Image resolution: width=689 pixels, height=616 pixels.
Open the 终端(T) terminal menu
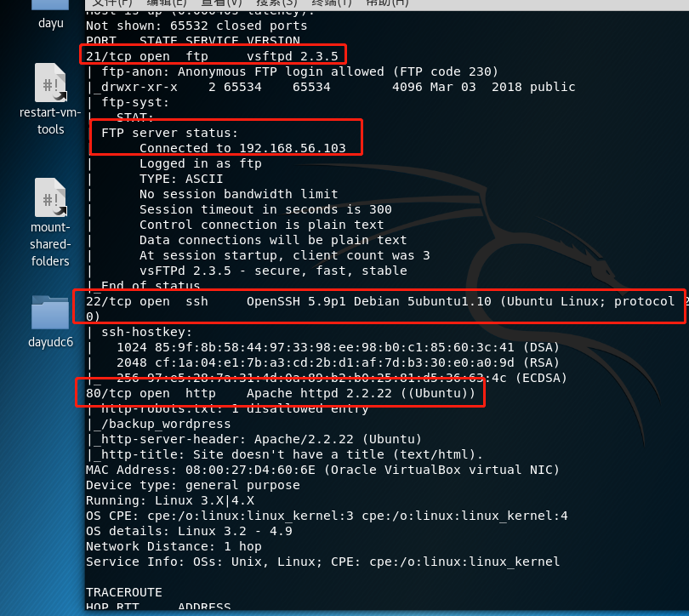[x=332, y=3]
